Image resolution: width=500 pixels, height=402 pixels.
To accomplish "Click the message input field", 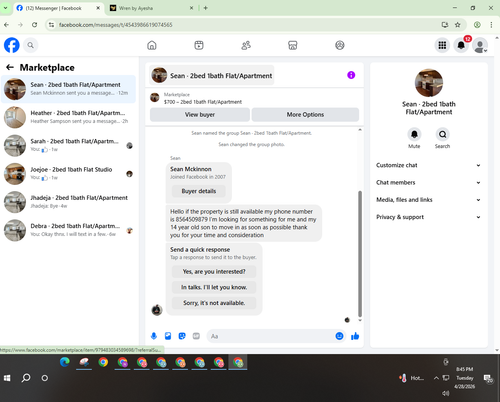I will [x=272, y=336].
